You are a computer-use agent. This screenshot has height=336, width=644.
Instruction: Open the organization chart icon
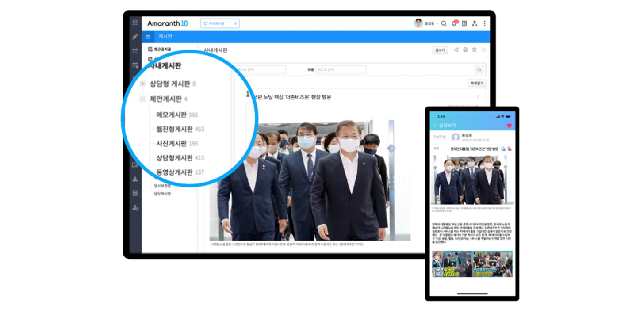tap(475, 23)
